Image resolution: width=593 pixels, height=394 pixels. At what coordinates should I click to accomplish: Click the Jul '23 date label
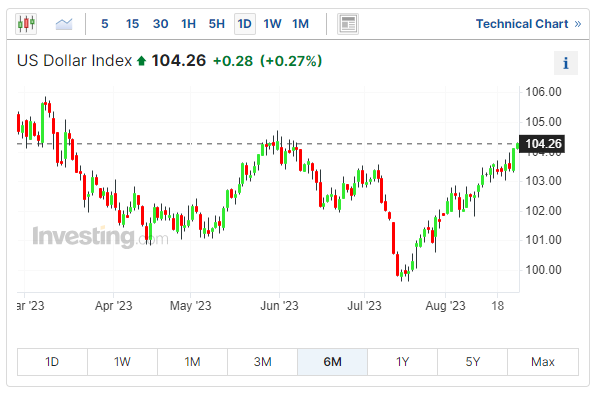(x=364, y=306)
